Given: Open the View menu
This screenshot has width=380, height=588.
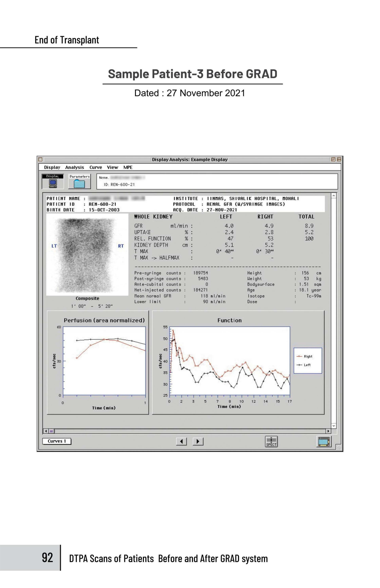Looking at the screenshot, I should point(113,167).
